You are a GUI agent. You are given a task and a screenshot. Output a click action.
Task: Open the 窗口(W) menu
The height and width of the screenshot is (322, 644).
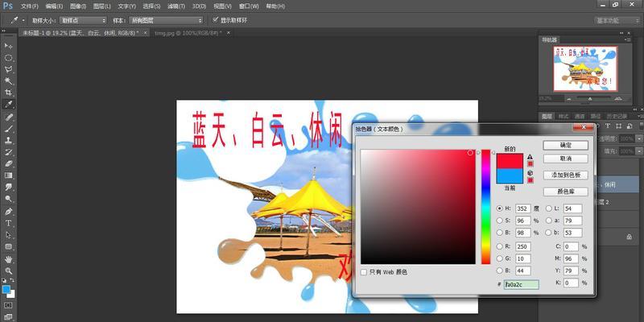tap(249, 6)
